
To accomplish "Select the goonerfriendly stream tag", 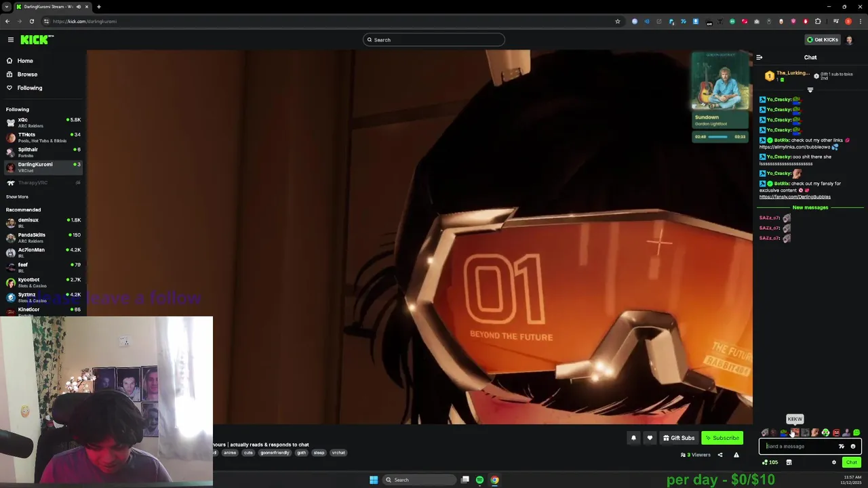I will [275, 453].
